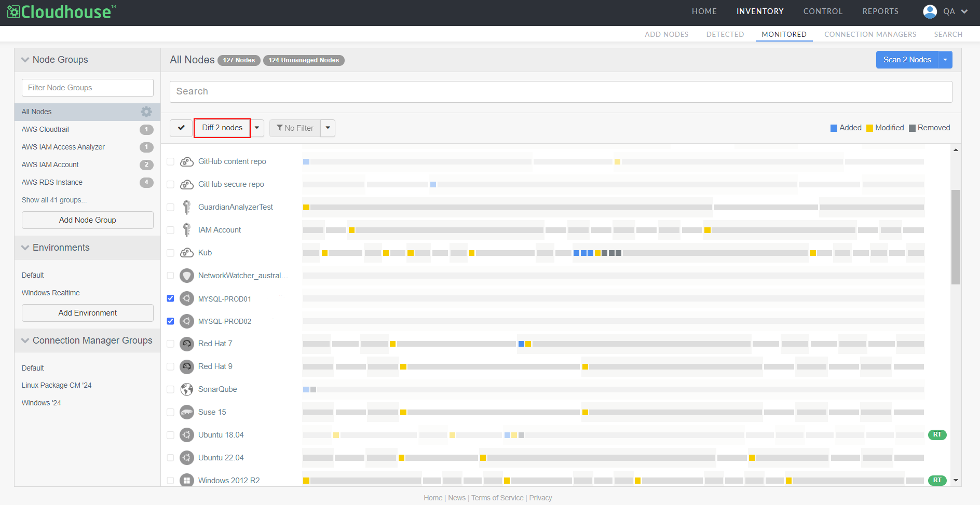Screen dimensions: 980x505
Task: Open the Diff 2 nodes dropdown arrow
Action: [257, 128]
